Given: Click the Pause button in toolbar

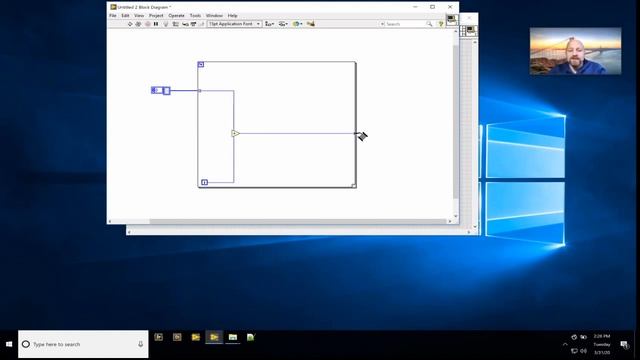Looking at the screenshot, I should click(x=156, y=24).
